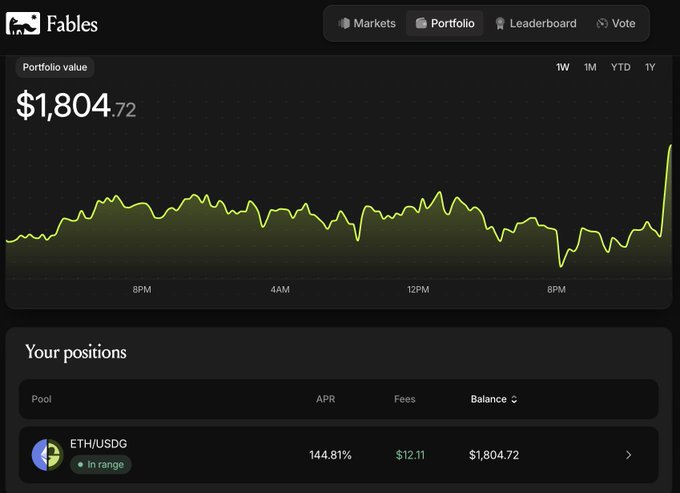The image size is (680, 493).
Task: Expand ETH/USDG row with chevron arrow
Action: coord(628,455)
